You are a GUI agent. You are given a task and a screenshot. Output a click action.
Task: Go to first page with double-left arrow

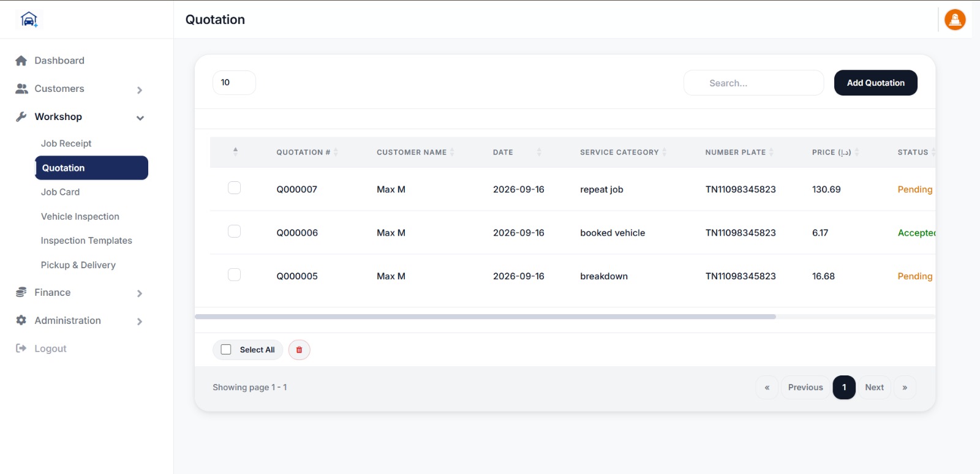767,388
